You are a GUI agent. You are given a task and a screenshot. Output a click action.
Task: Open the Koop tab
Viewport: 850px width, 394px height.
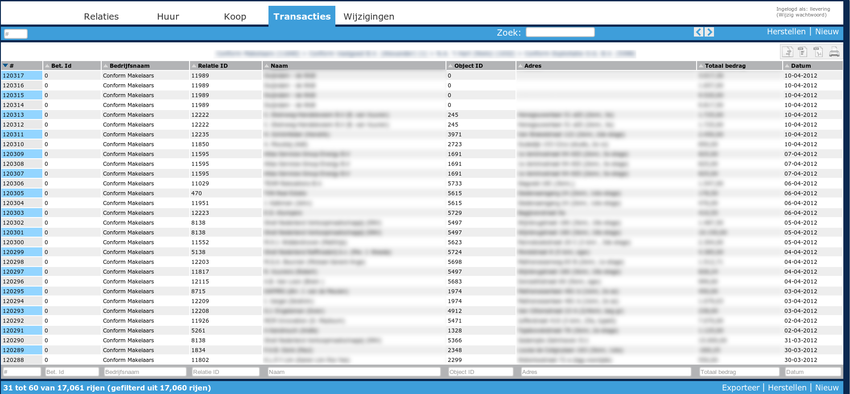[235, 16]
